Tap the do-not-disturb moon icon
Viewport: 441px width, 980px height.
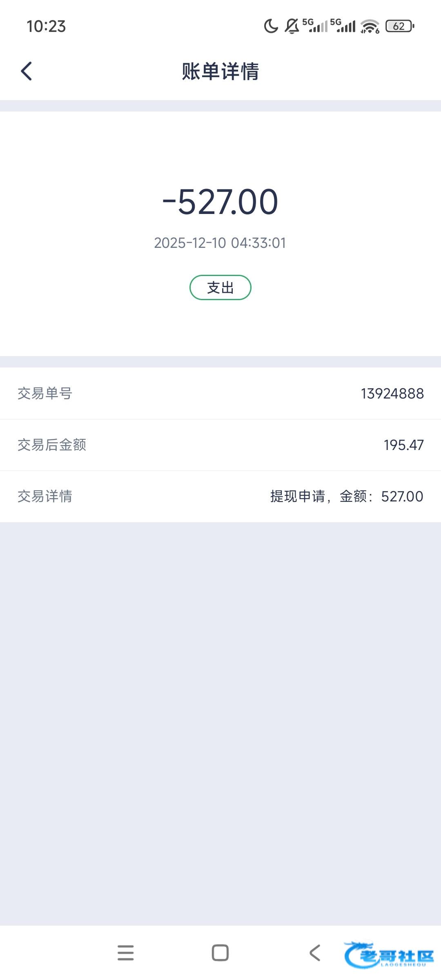coord(270,27)
